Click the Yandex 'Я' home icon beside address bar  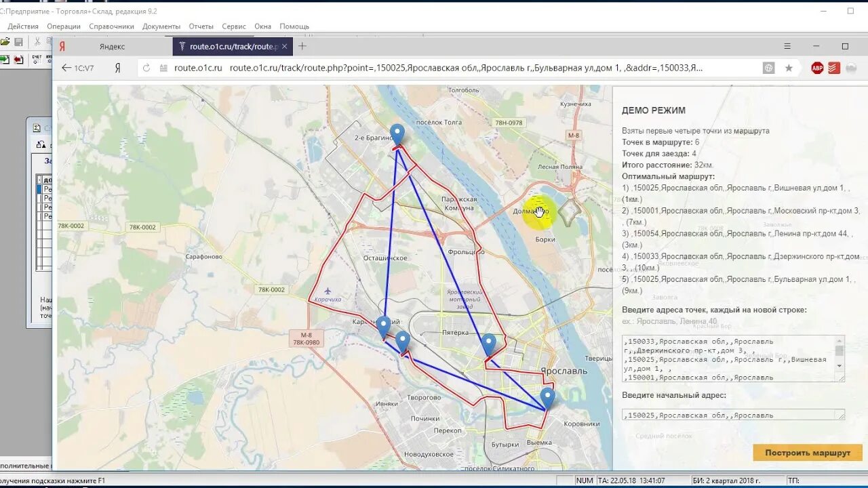tap(117, 68)
